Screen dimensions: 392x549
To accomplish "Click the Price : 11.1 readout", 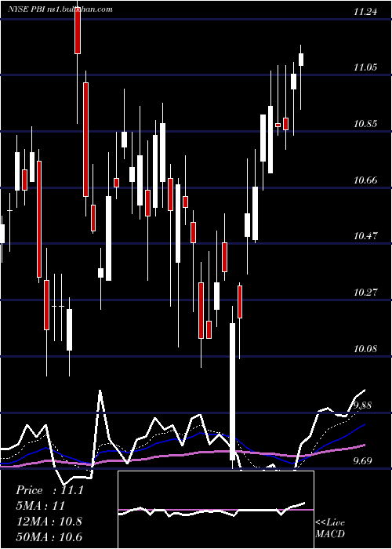I will coord(49,490).
